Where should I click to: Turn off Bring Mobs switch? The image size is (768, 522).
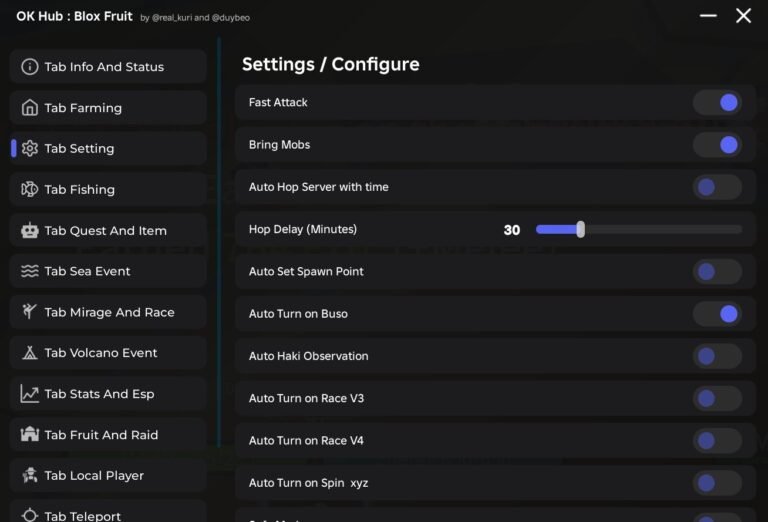(717, 144)
